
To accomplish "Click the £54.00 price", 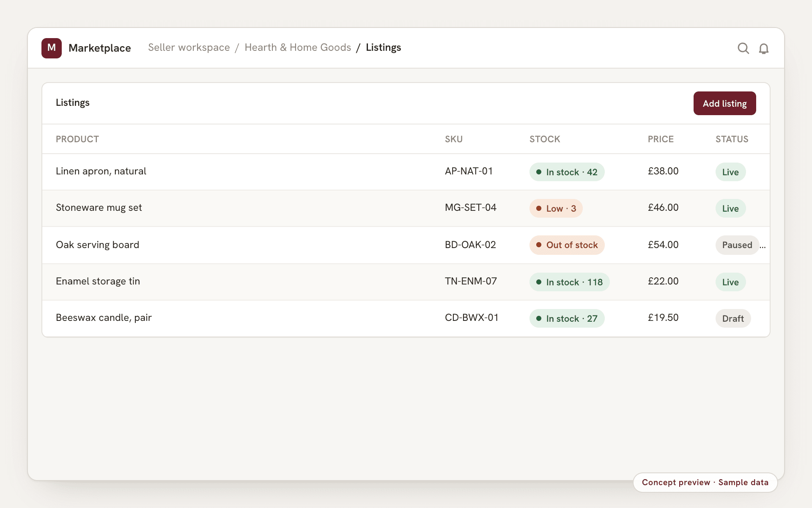I will point(663,245).
